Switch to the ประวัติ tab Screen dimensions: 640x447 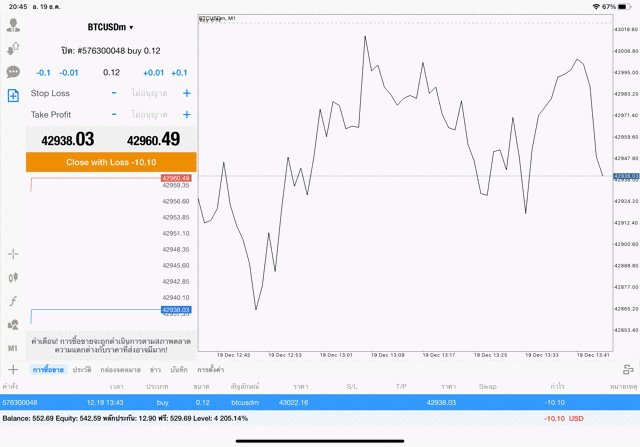pos(81,370)
